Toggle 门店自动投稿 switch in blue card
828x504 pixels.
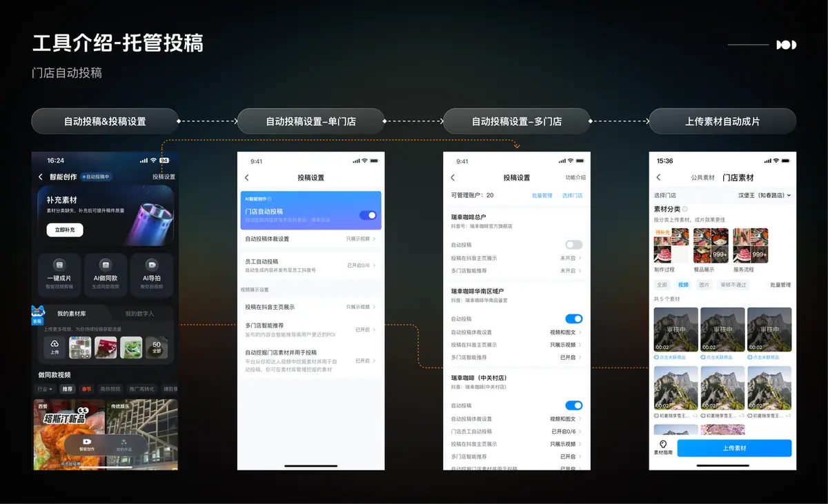368,215
